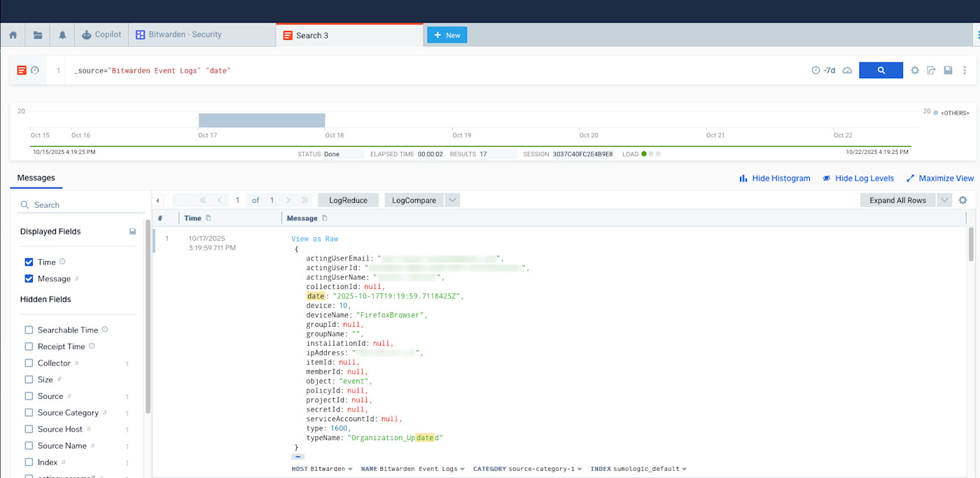Enable the Searchable Time hidden field

point(29,329)
